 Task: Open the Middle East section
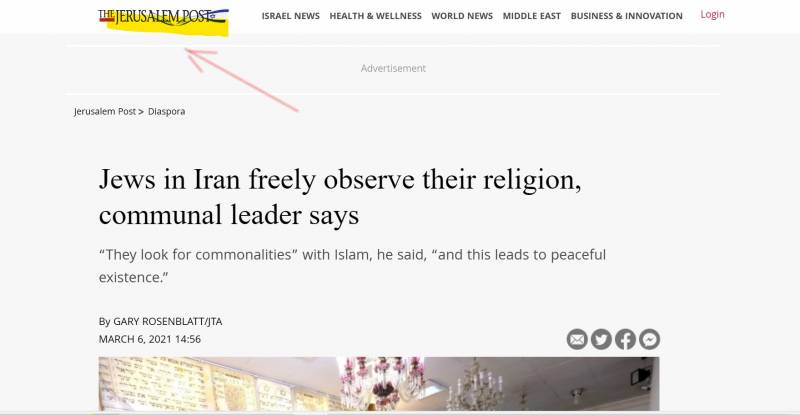coord(532,16)
